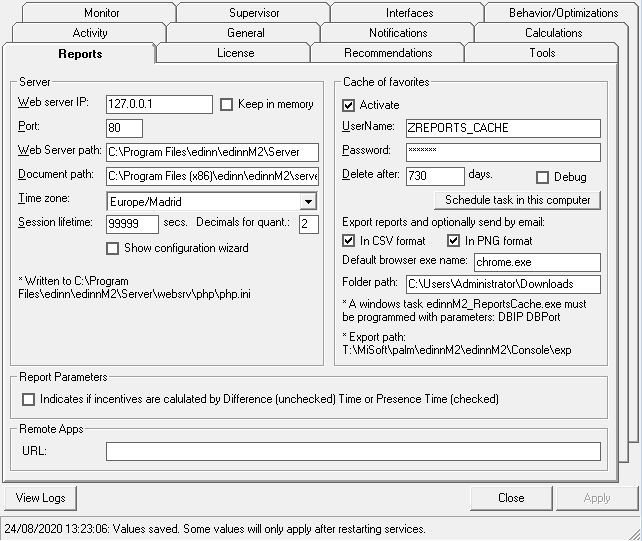Select the Reports tab
The width and height of the screenshot is (642, 541).
[79, 54]
